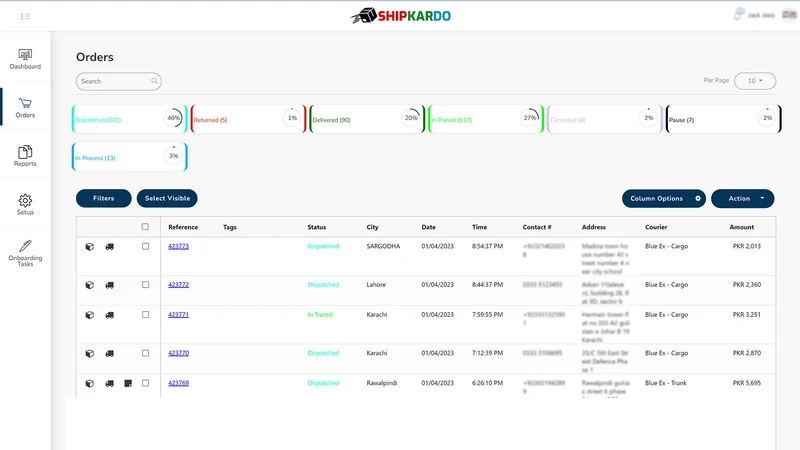Open Orders in the sidebar
The image size is (800, 450).
point(25,108)
